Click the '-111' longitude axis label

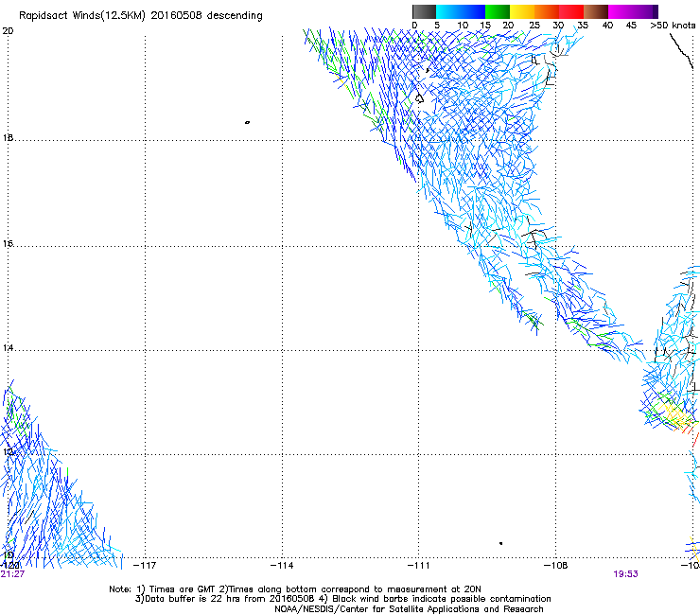419,566
